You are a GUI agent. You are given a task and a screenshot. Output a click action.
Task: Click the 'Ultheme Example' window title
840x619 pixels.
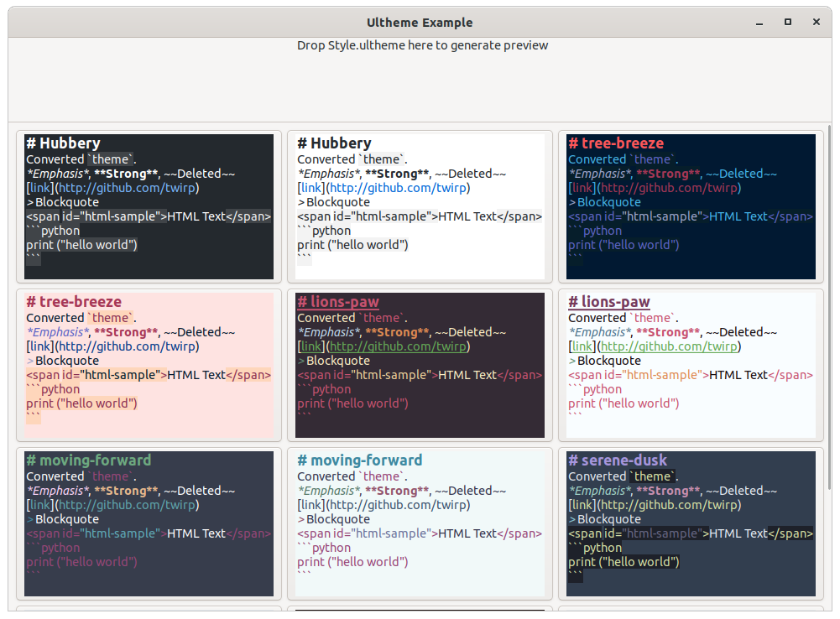[x=420, y=23]
